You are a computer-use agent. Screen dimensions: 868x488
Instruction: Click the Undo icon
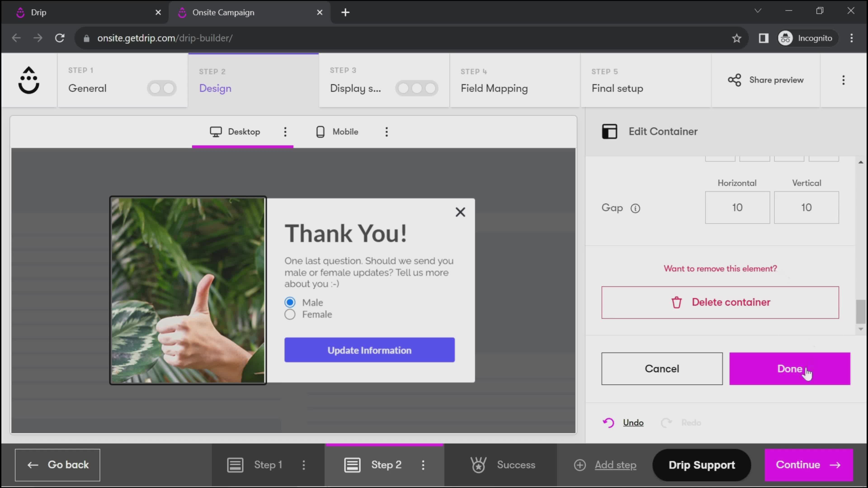(609, 422)
